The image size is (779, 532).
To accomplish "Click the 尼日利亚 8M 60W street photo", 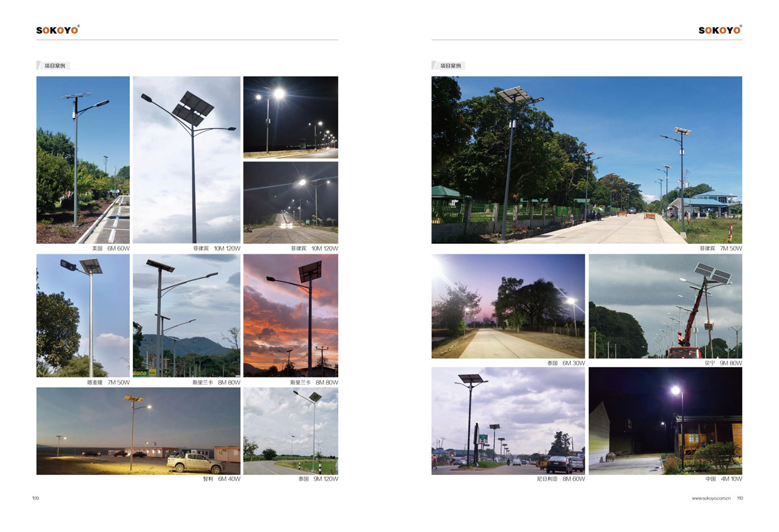I will click(508, 420).
